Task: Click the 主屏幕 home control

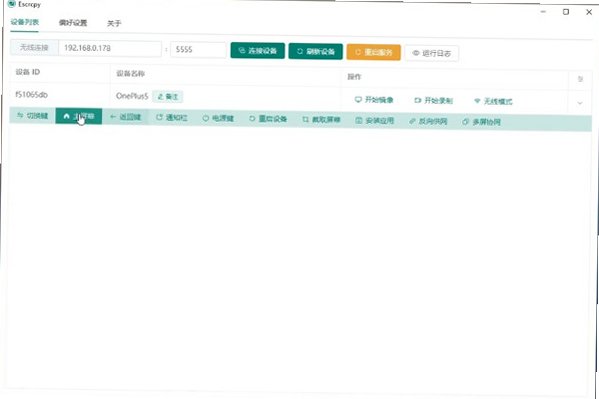Action: [x=79, y=116]
